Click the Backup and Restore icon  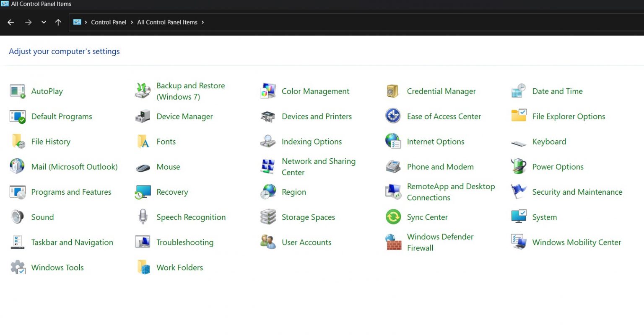(x=143, y=91)
